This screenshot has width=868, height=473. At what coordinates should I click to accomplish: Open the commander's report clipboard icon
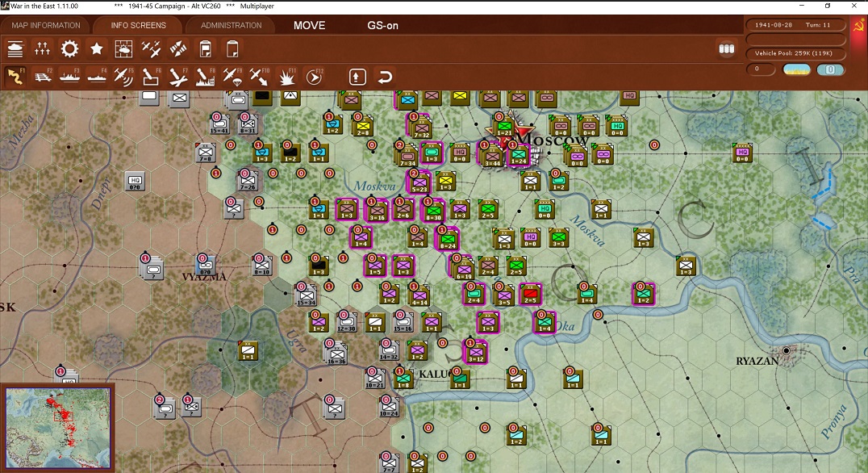(205, 49)
